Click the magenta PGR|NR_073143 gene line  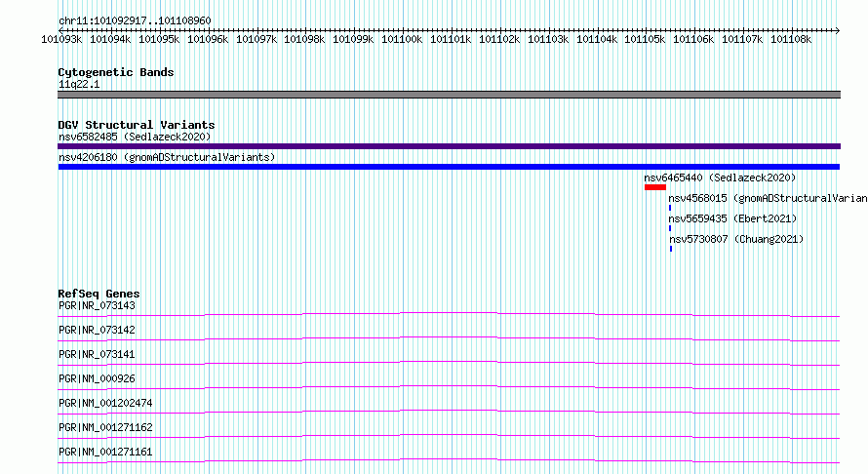point(449,314)
